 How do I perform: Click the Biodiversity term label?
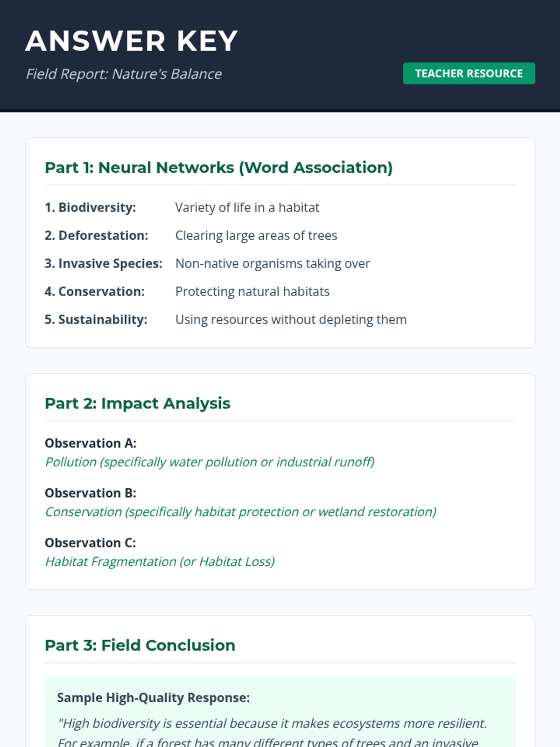[91, 207]
